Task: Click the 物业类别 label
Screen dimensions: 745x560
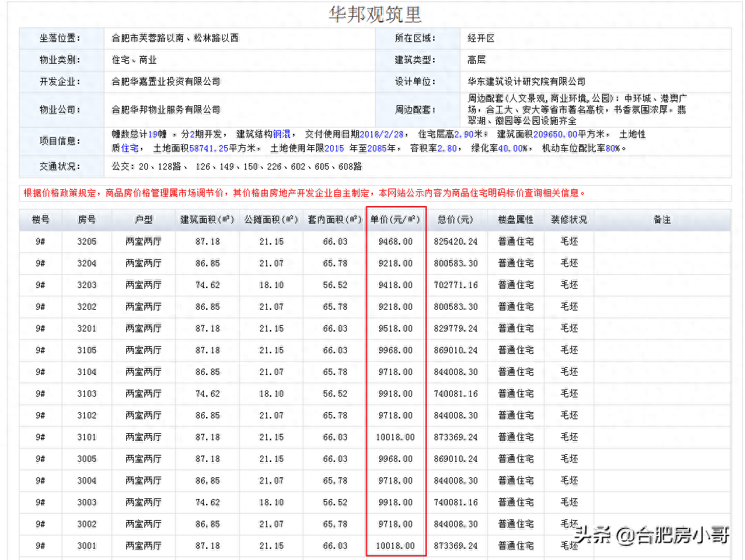Action: (60, 60)
